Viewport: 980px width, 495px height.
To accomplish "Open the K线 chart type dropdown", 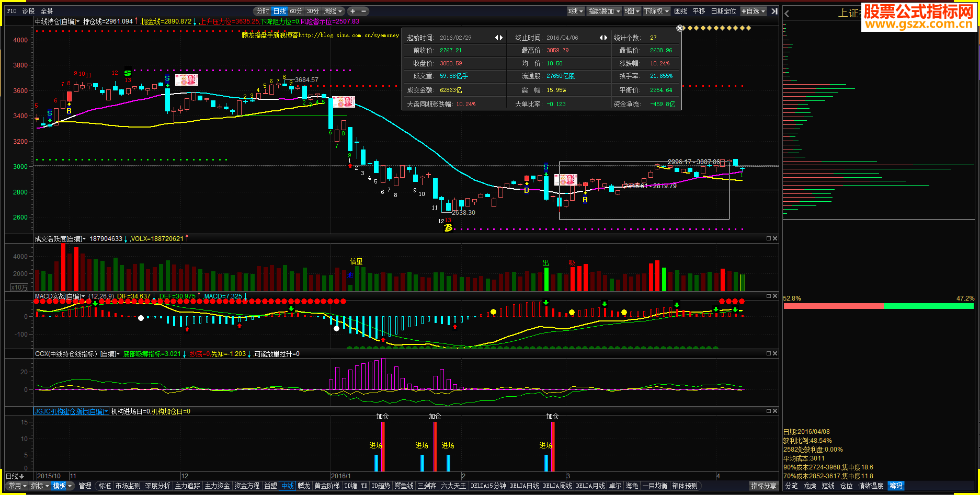I will [x=576, y=11].
